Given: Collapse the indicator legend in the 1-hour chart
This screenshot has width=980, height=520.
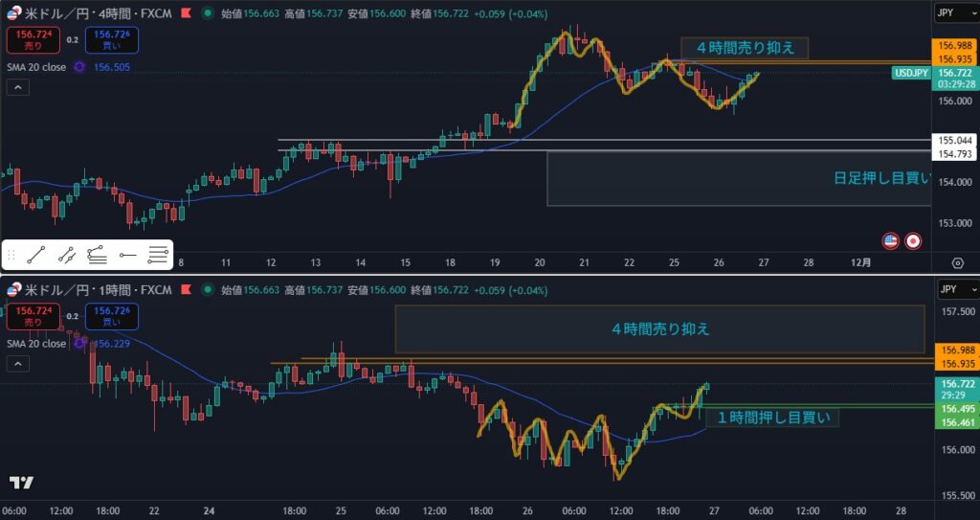Looking at the screenshot, I should 17,363.
